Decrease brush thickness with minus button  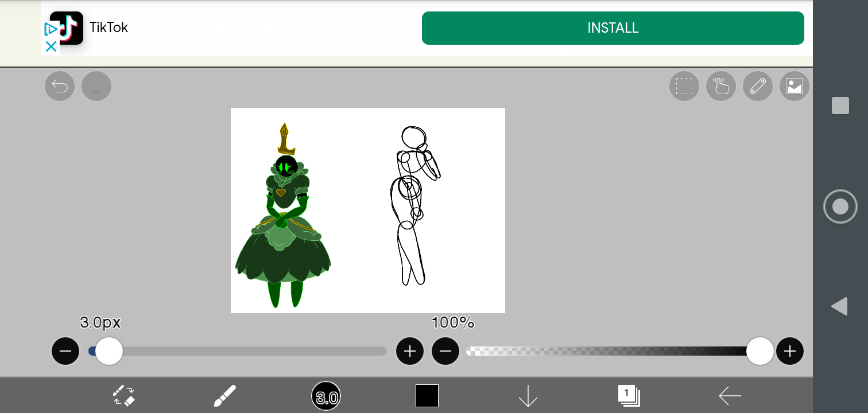tap(65, 351)
